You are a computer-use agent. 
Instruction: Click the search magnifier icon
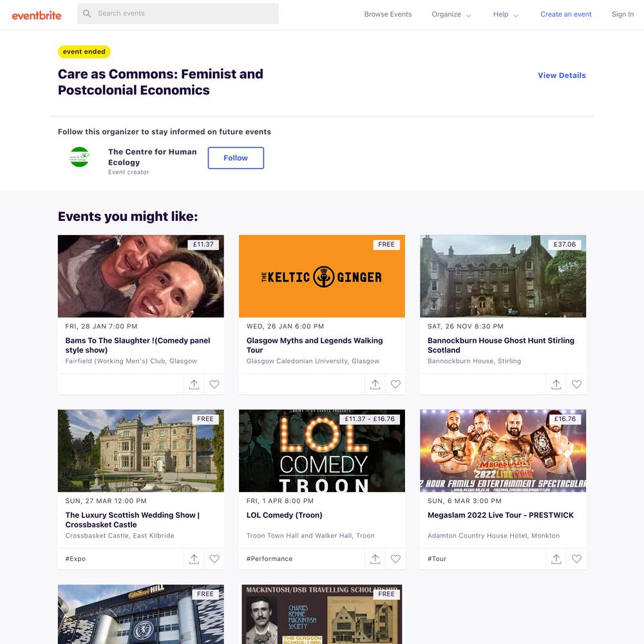click(87, 14)
